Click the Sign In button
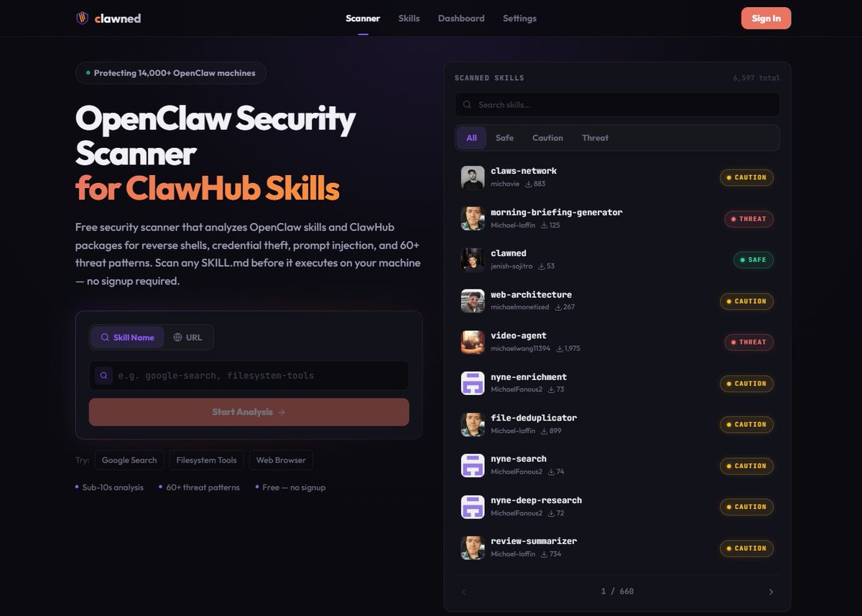 tap(766, 19)
